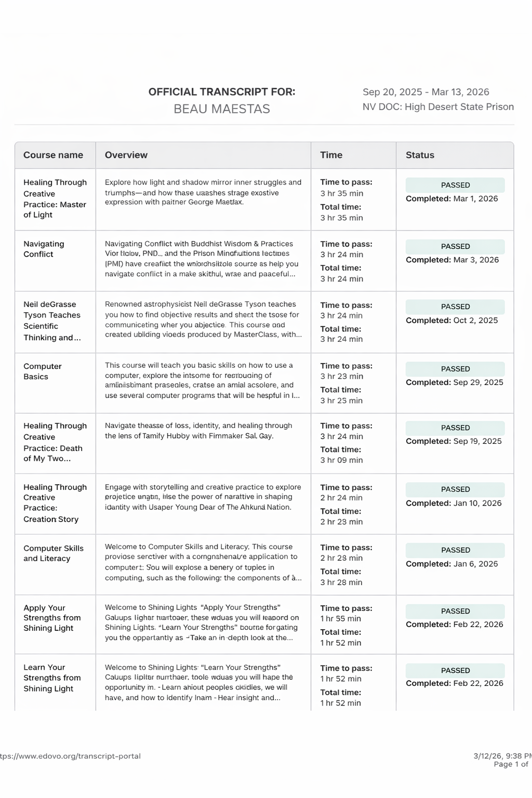The image size is (532, 798).
Task: Click the Completed: Oct 2, 2025 date
Action: (x=451, y=320)
